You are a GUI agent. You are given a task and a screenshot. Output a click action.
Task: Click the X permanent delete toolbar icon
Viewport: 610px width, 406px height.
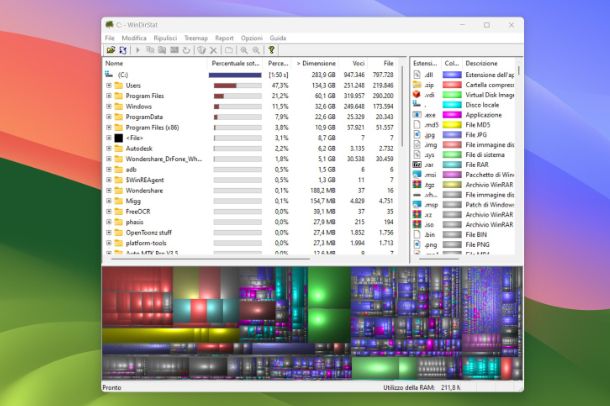pos(213,50)
